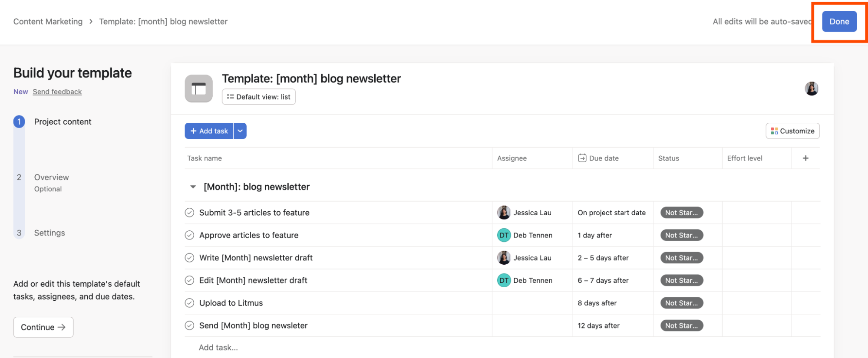Click the Continue button
This screenshot has width=868, height=358.
[43, 327]
